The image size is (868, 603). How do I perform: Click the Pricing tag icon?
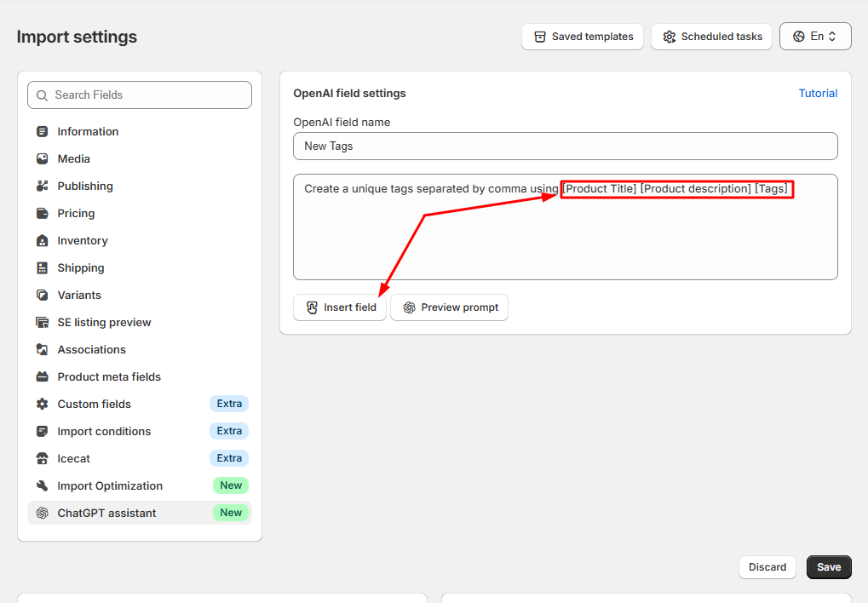tap(42, 213)
